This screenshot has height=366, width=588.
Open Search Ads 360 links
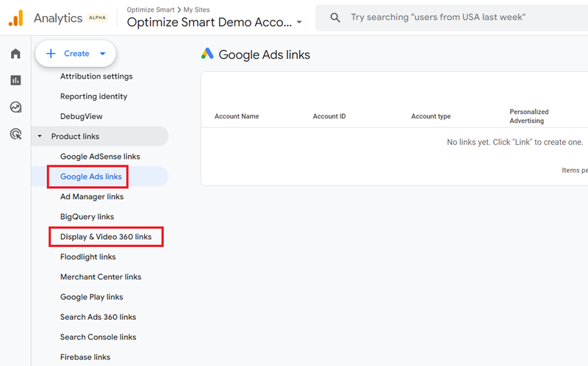98,317
